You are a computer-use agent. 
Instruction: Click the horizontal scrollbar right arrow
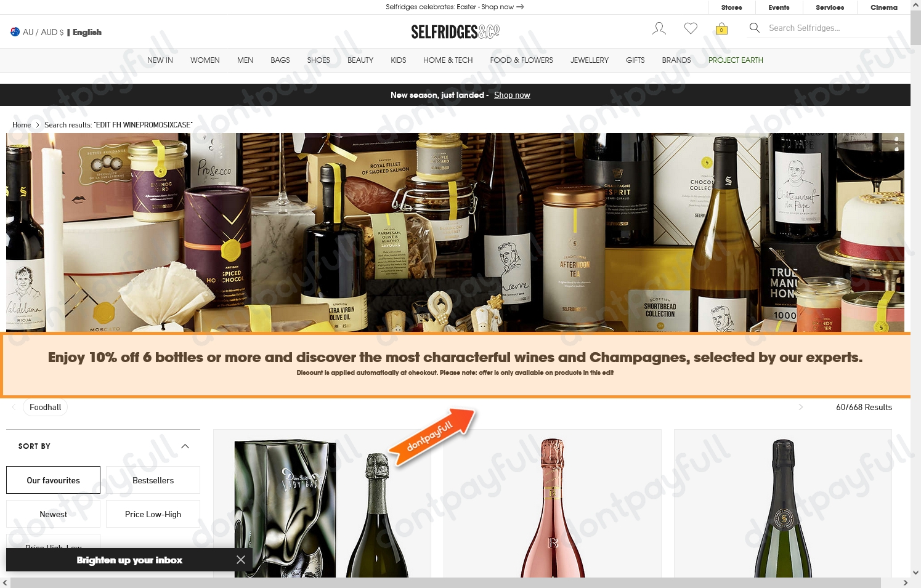pos(906,582)
